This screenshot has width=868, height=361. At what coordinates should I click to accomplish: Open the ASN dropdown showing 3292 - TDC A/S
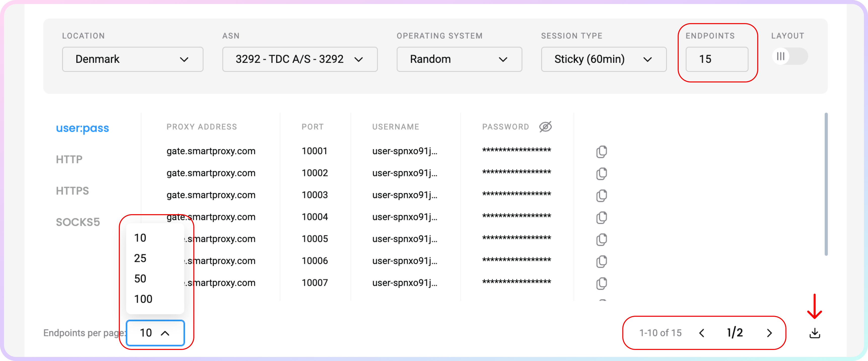pos(300,59)
